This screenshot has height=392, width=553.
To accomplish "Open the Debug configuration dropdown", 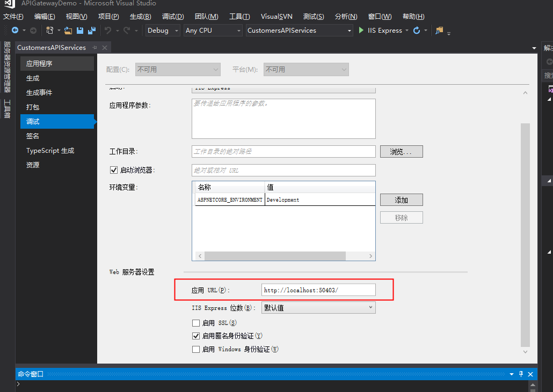I will (x=163, y=30).
